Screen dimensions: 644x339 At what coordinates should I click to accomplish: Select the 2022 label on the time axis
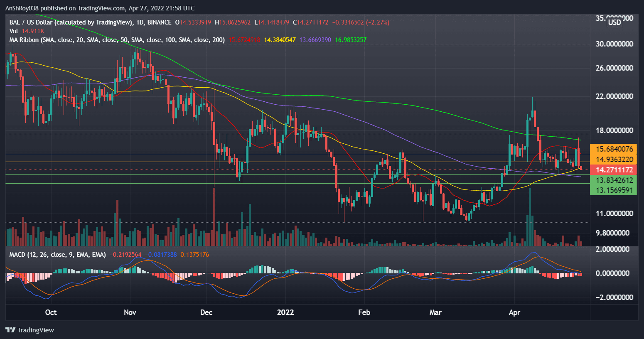(285, 312)
